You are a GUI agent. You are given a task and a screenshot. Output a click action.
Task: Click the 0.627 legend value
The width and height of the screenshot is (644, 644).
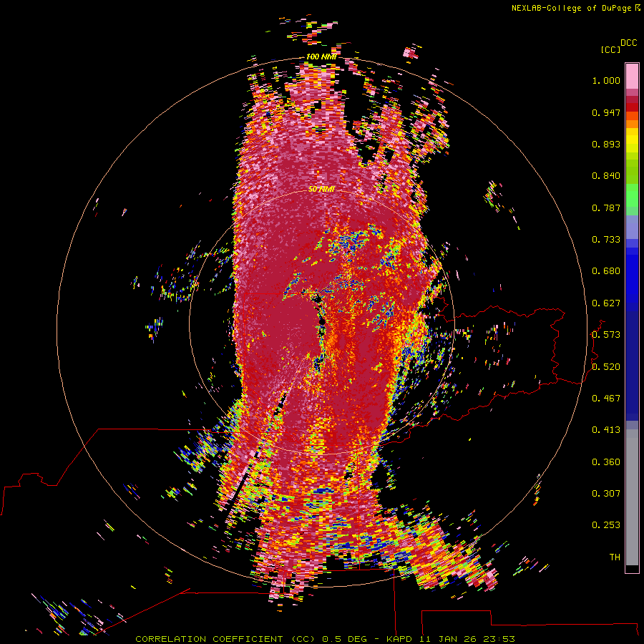coord(606,303)
